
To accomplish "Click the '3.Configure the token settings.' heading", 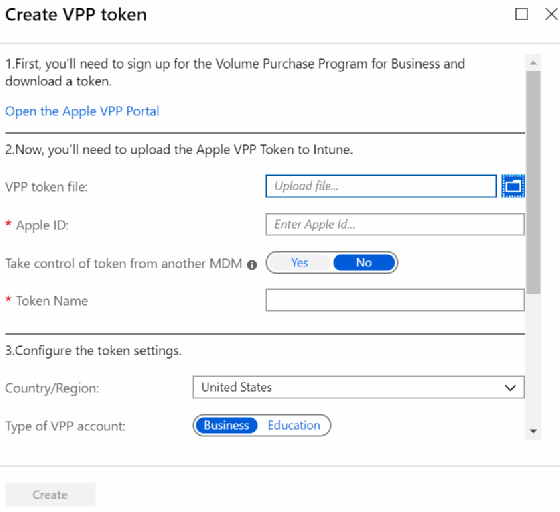I will point(93,351).
